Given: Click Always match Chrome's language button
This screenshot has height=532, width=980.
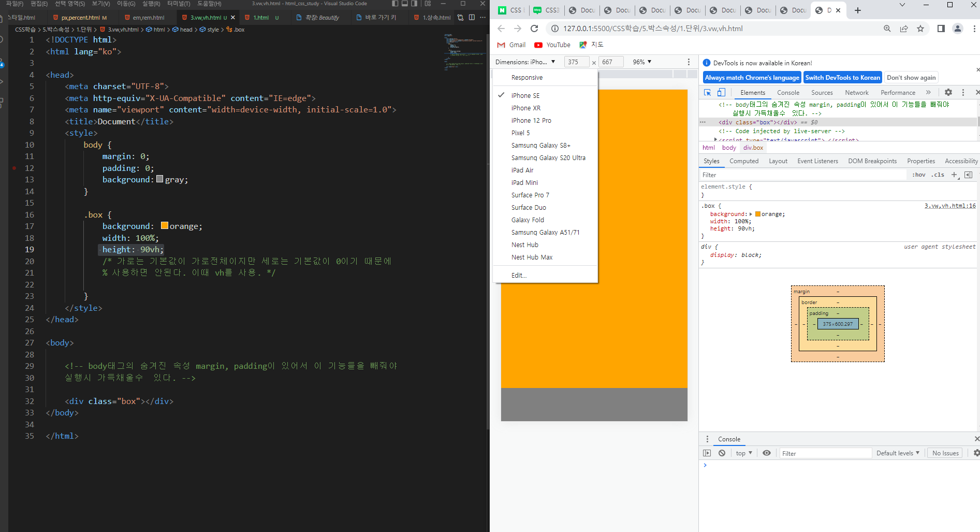Looking at the screenshot, I should click(x=752, y=78).
